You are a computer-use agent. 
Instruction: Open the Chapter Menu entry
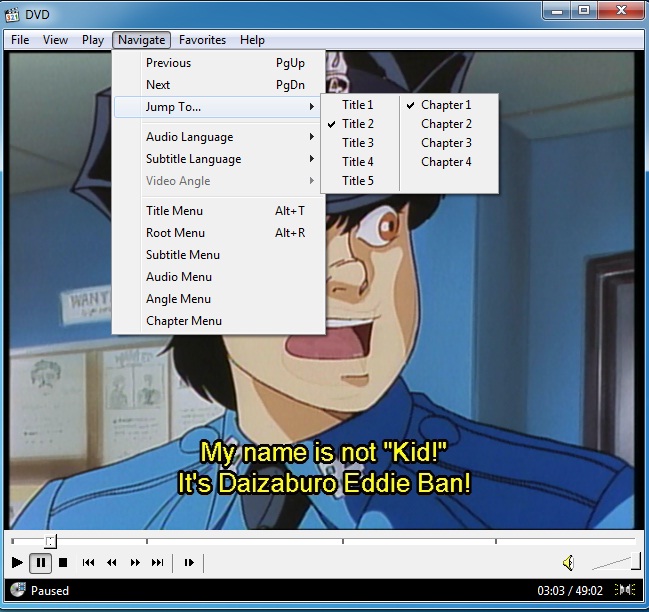218,321
